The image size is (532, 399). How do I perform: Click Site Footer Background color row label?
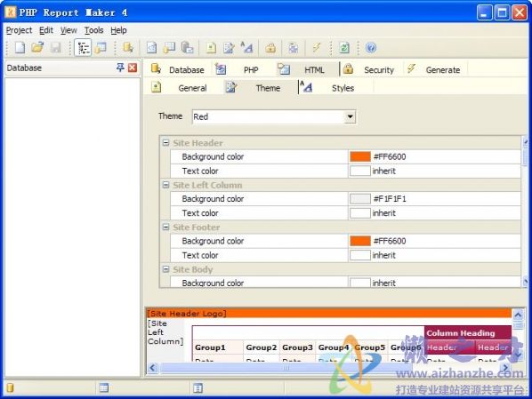(213, 241)
